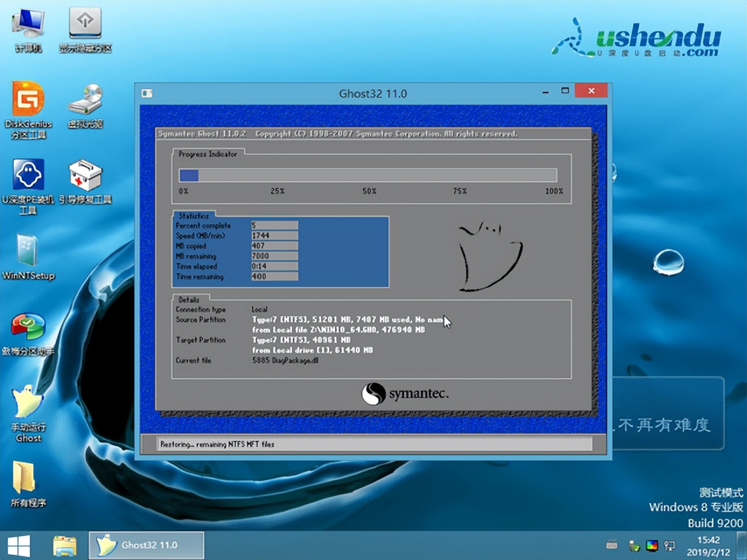This screenshot has width=747, height=560.
Task: Click the USB eject icon in system tray
Action: pyautogui.click(x=634, y=546)
